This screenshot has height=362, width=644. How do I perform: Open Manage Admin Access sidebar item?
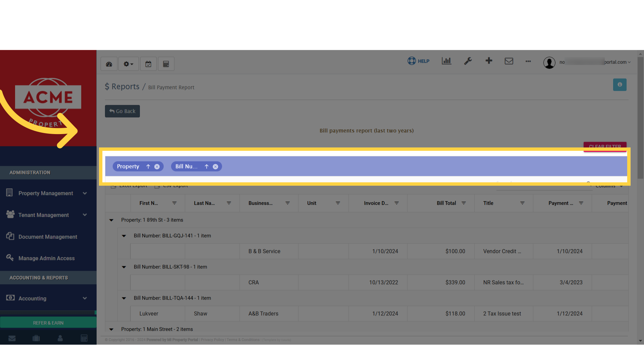[48, 258]
